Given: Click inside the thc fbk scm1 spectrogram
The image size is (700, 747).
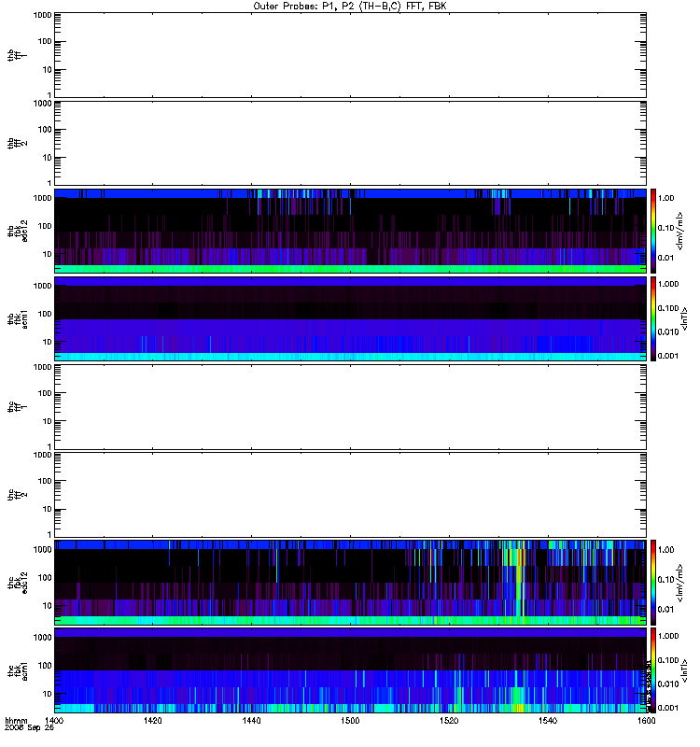Looking at the screenshot, I should coord(350,670).
